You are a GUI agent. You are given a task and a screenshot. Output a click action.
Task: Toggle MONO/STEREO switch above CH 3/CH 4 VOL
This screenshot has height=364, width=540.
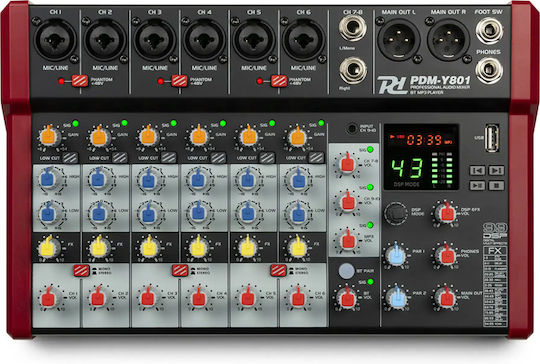180,270
